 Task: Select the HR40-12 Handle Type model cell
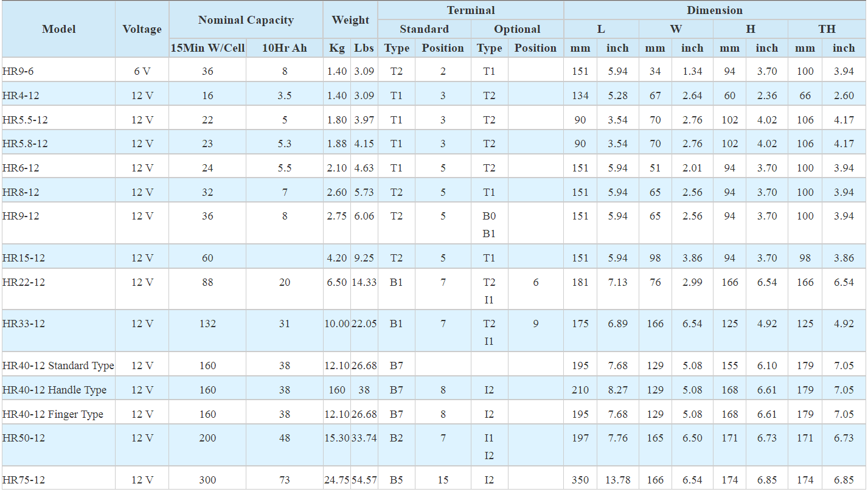coord(54,390)
